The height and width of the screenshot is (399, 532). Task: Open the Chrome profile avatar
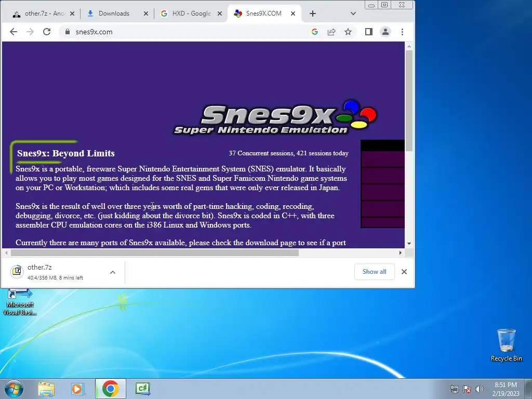385,32
